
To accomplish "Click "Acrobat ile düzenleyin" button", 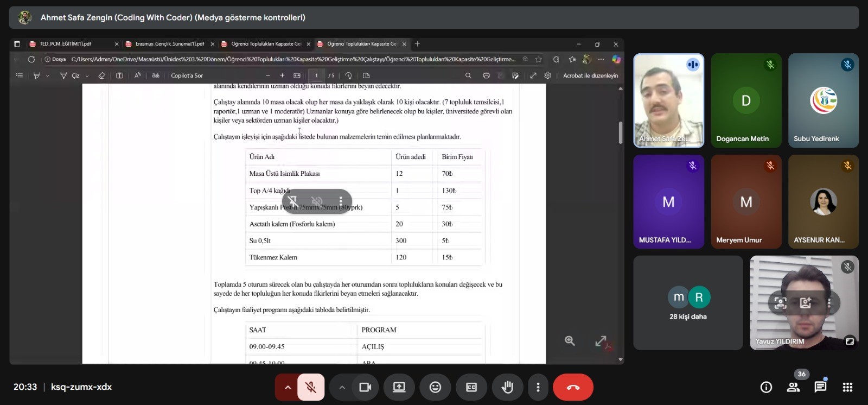I will 590,75.
